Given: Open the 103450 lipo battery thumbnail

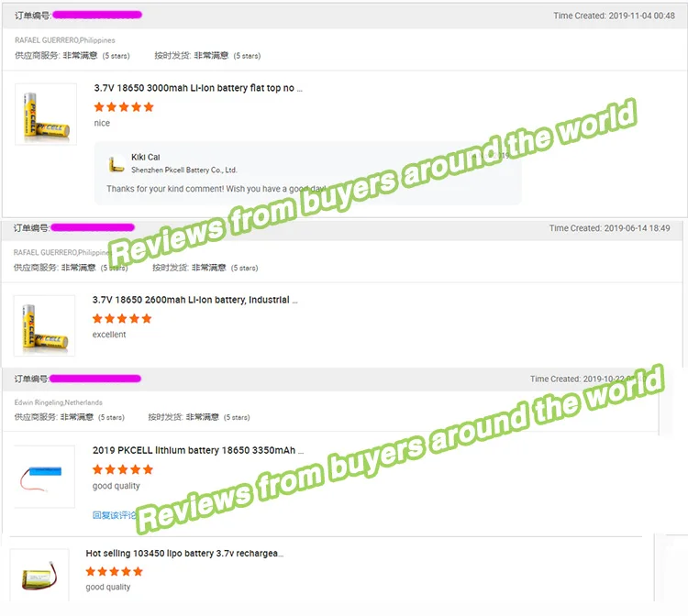Looking at the screenshot, I should [x=39, y=576].
